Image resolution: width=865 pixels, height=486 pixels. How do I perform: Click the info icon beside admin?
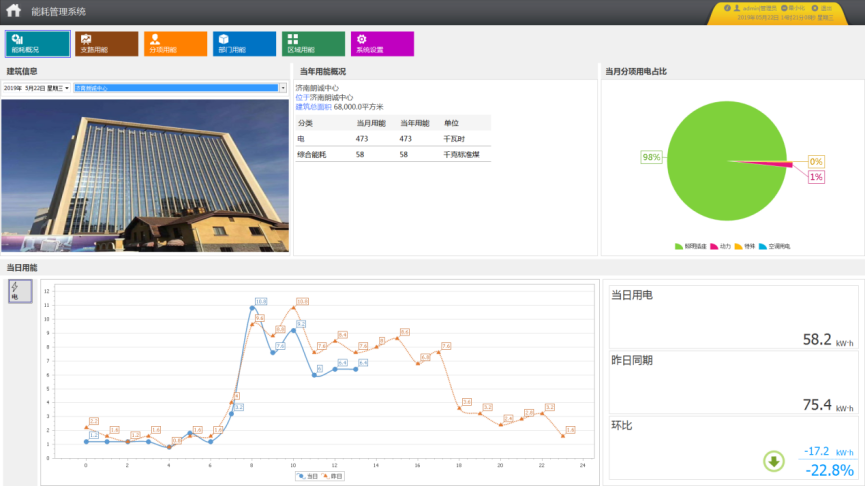pyautogui.click(x=727, y=7)
